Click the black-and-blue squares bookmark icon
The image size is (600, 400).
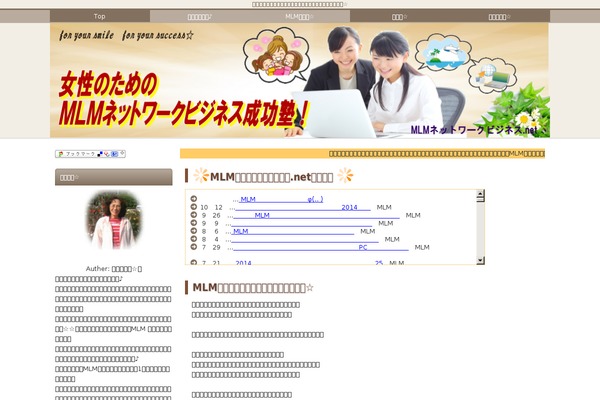(100, 154)
